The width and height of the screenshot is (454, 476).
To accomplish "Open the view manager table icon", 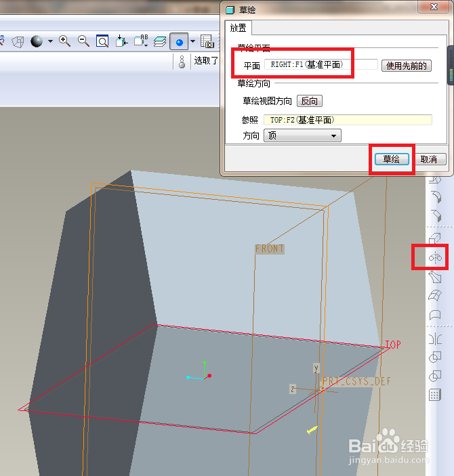I will [x=207, y=41].
